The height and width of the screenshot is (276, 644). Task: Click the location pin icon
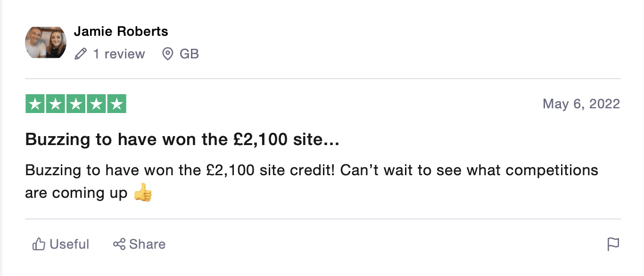167,54
